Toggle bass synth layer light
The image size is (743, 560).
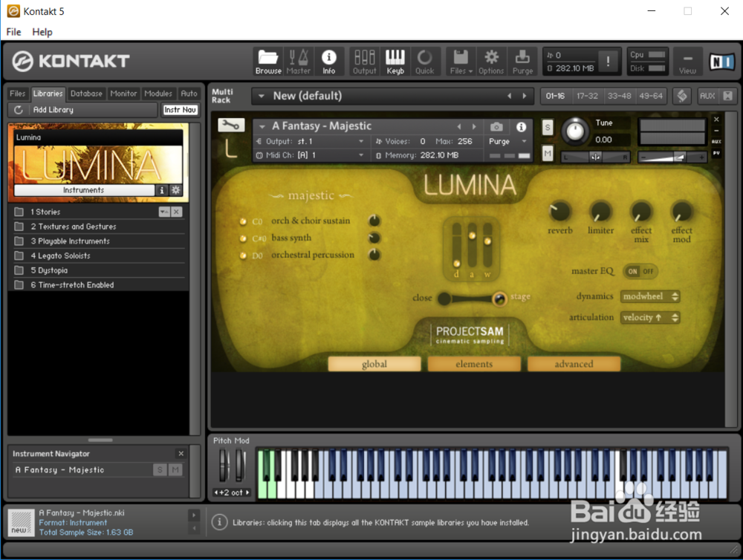tap(243, 238)
